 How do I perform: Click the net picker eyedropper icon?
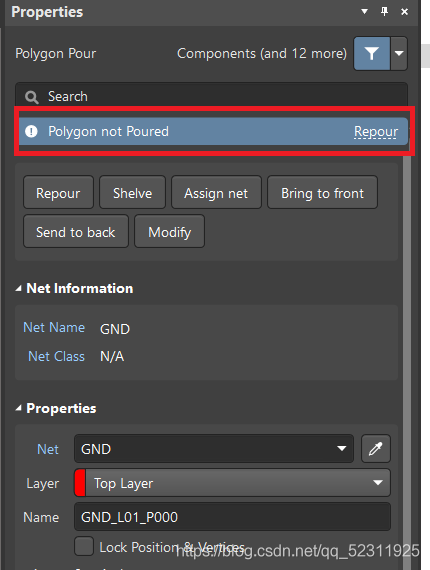pyautogui.click(x=376, y=449)
